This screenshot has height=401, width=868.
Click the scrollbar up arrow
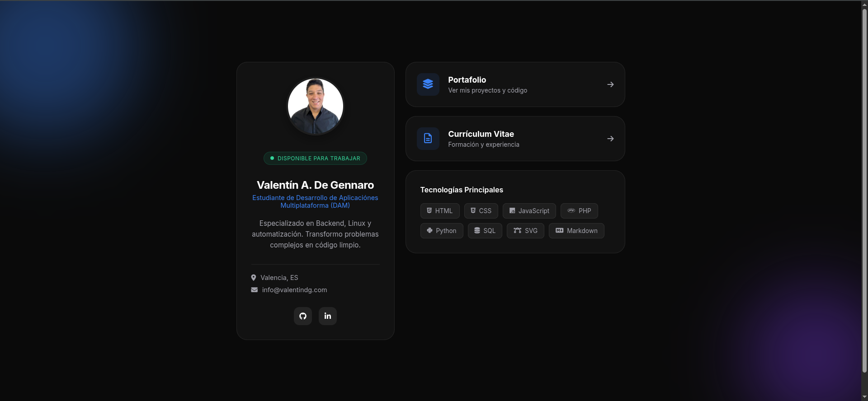tap(864, 5)
